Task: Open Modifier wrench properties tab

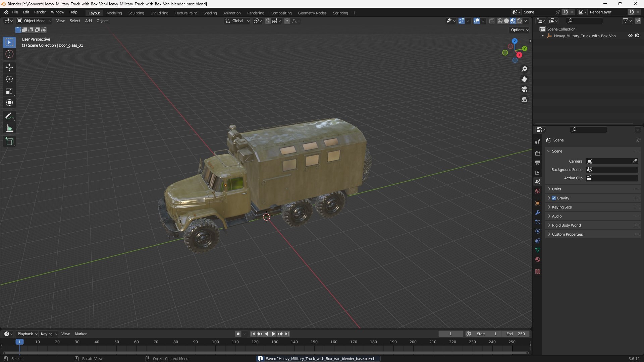Action: pyautogui.click(x=538, y=213)
